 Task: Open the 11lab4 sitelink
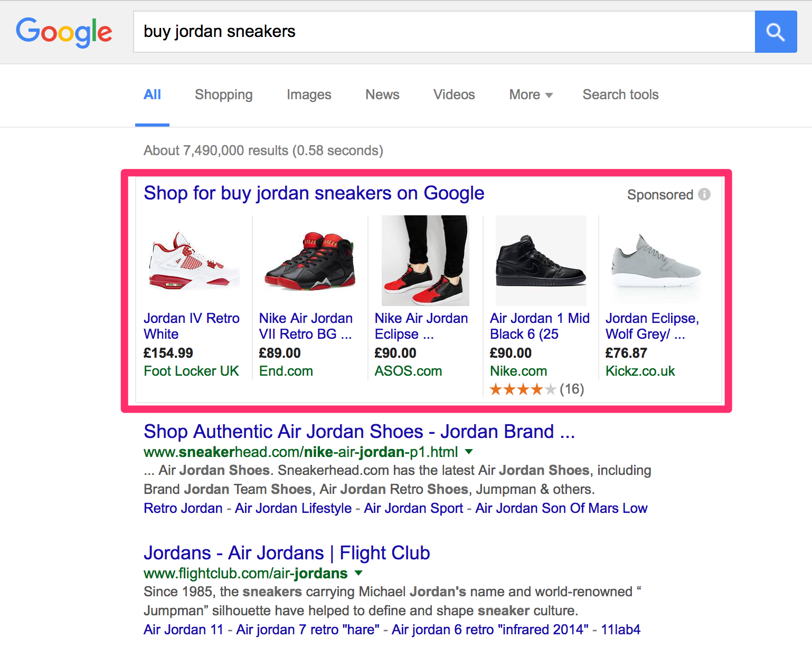coord(620,630)
